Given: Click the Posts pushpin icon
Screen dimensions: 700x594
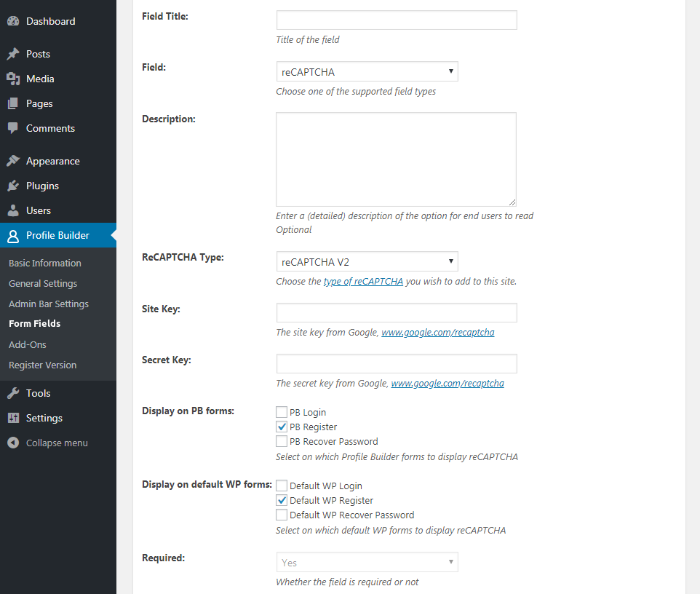Looking at the screenshot, I should click(x=13, y=54).
